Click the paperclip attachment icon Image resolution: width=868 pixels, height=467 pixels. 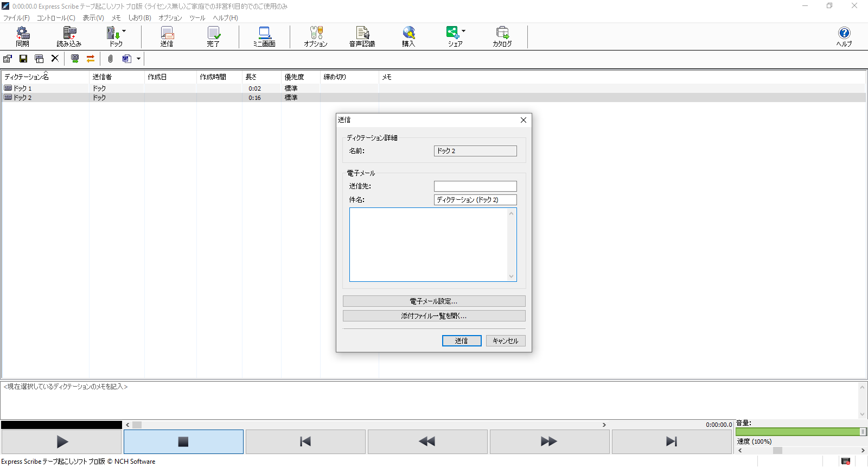click(x=110, y=59)
